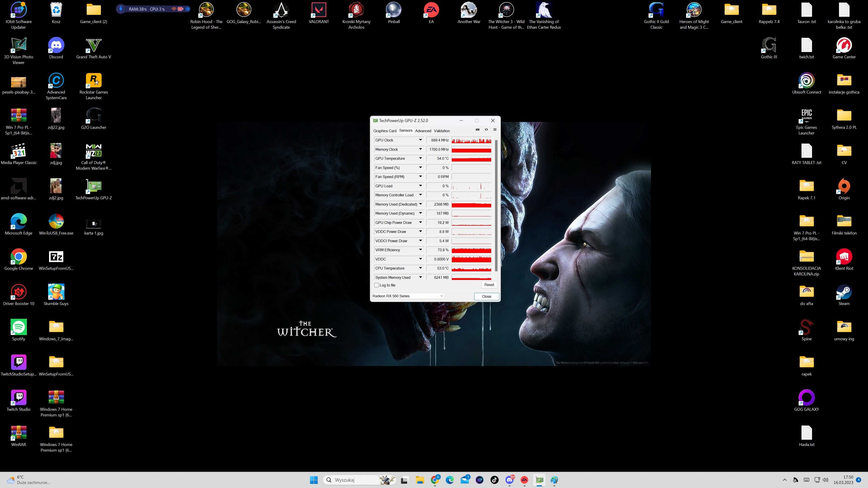Click the VRM Efficiency sensor row icon

[x=420, y=250]
